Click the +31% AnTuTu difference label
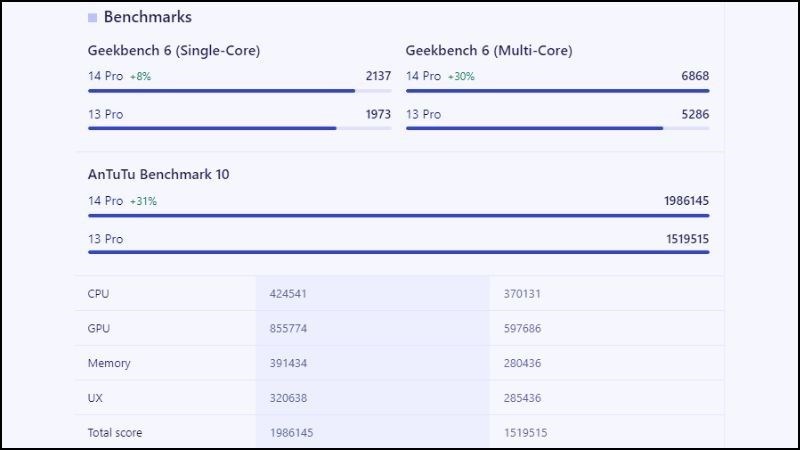This screenshot has width=800, height=450. (143, 201)
